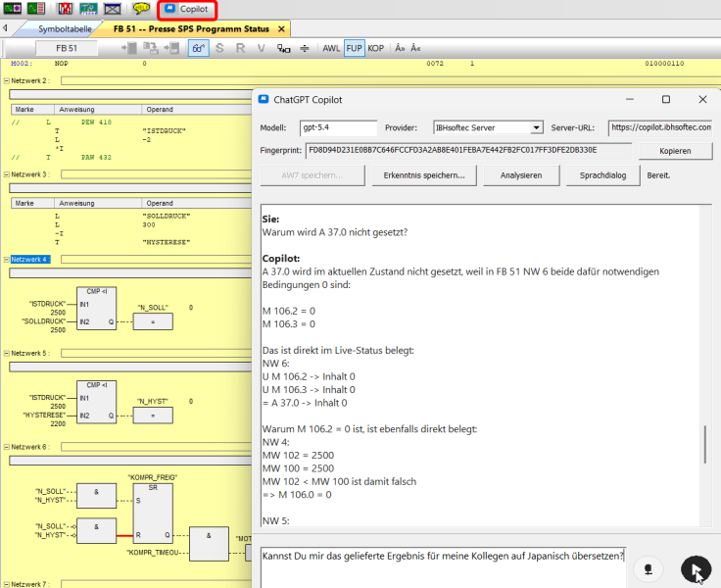Click the green signal recorder icon
Image resolution: width=721 pixels, height=588 pixels.
point(36,8)
